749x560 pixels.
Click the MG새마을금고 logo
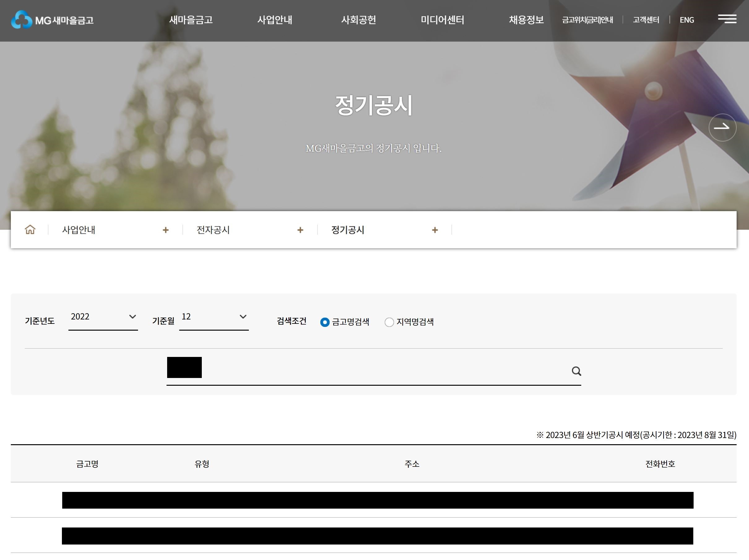[54, 20]
